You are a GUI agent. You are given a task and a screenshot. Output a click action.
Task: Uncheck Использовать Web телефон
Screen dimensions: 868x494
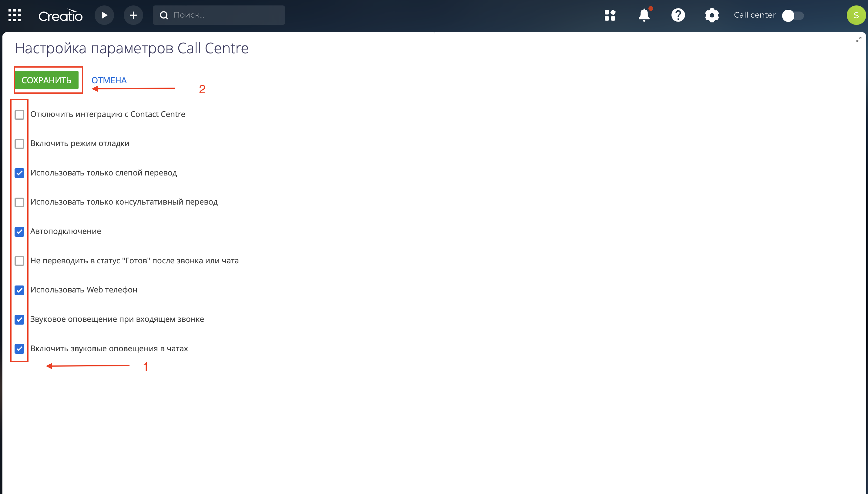(x=19, y=290)
